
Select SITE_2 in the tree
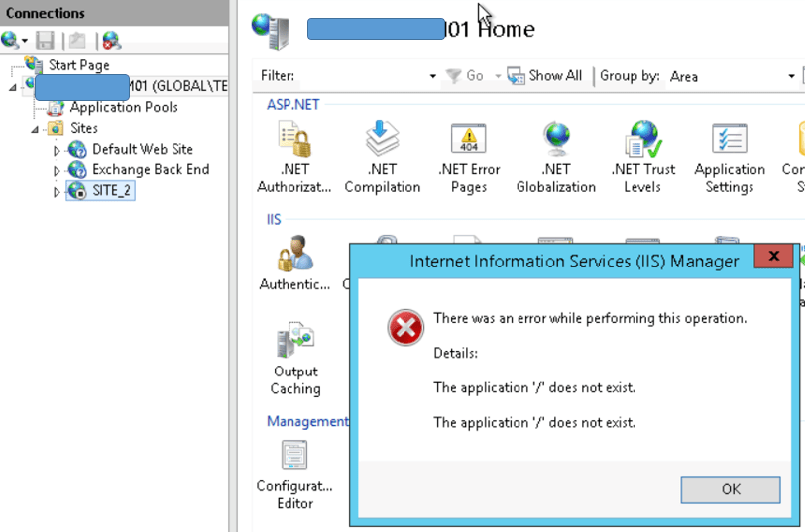(x=111, y=191)
